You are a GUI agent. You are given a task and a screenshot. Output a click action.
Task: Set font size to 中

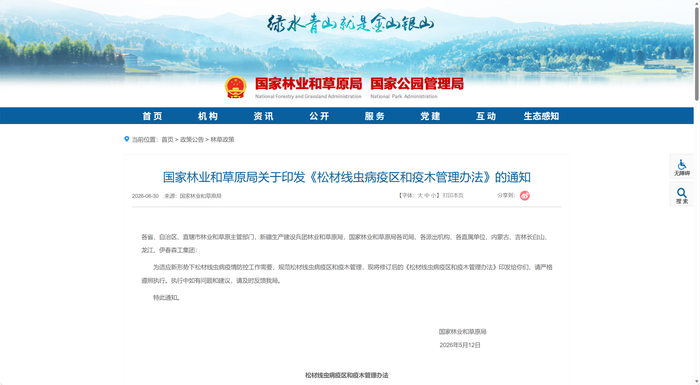click(x=427, y=196)
